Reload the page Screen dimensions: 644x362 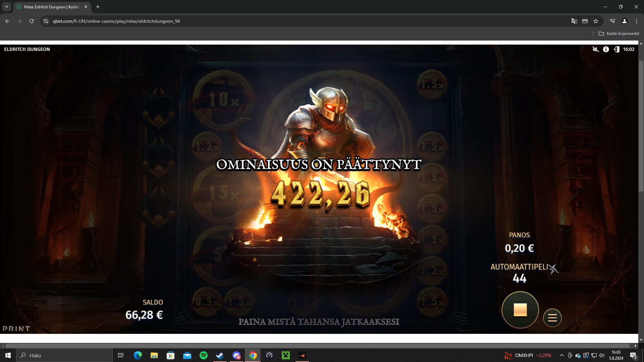[32, 21]
